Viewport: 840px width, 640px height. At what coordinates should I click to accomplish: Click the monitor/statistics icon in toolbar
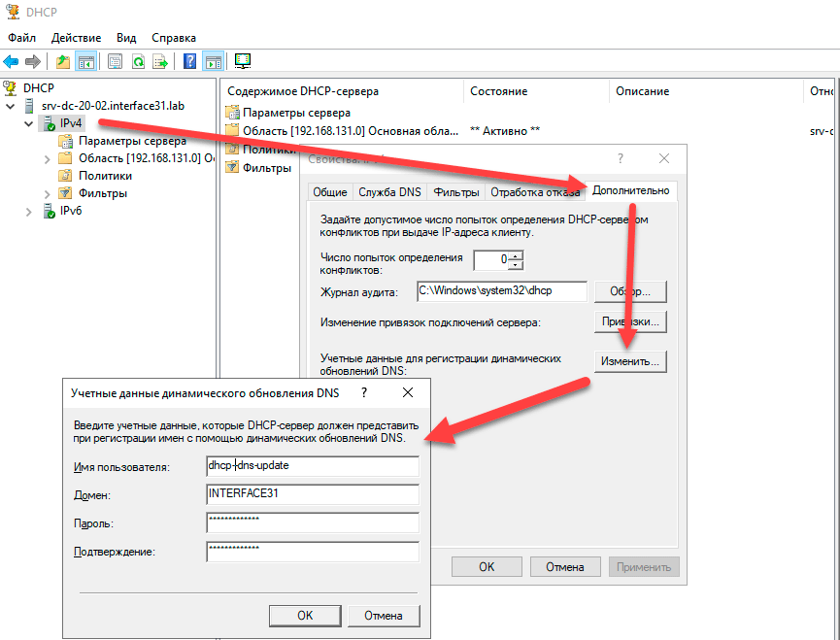(243, 61)
